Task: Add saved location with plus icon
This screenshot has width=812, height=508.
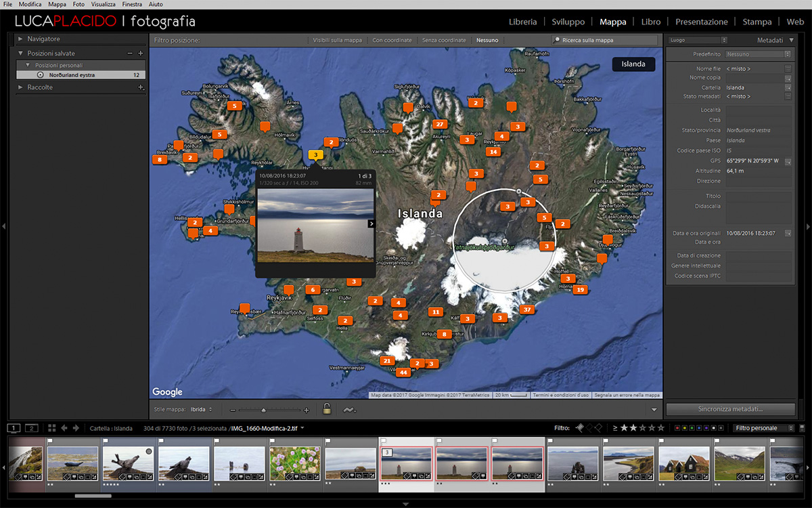Action: click(x=141, y=53)
